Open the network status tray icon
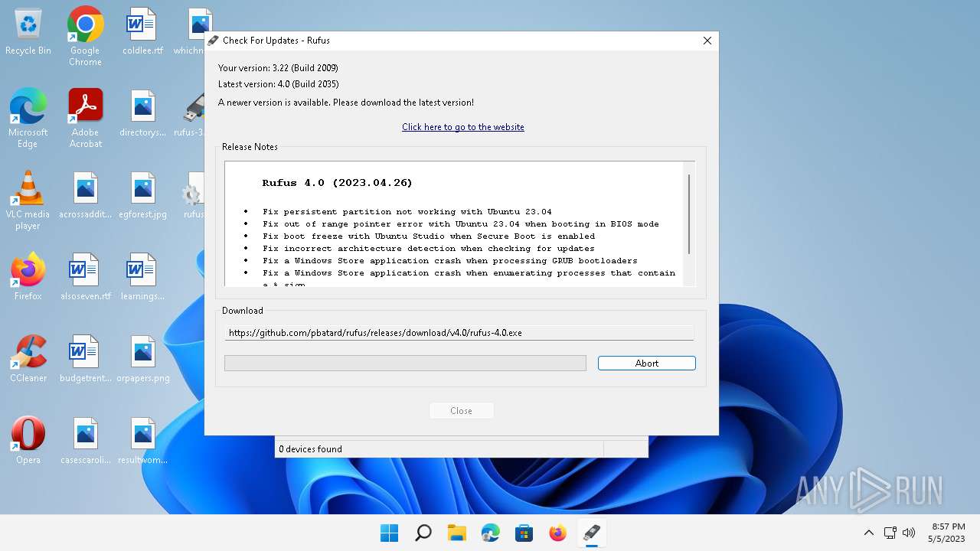This screenshot has height=551, width=980. point(890,533)
